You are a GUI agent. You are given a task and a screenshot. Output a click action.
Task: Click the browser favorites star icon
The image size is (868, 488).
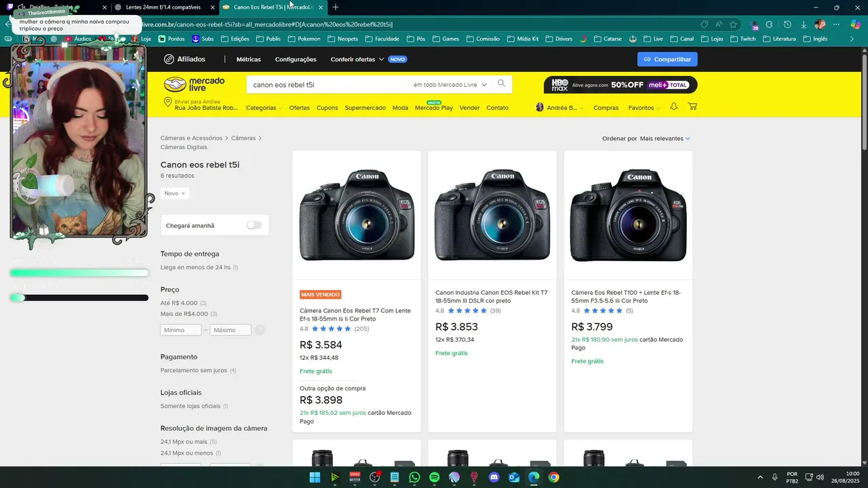point(733,24)
